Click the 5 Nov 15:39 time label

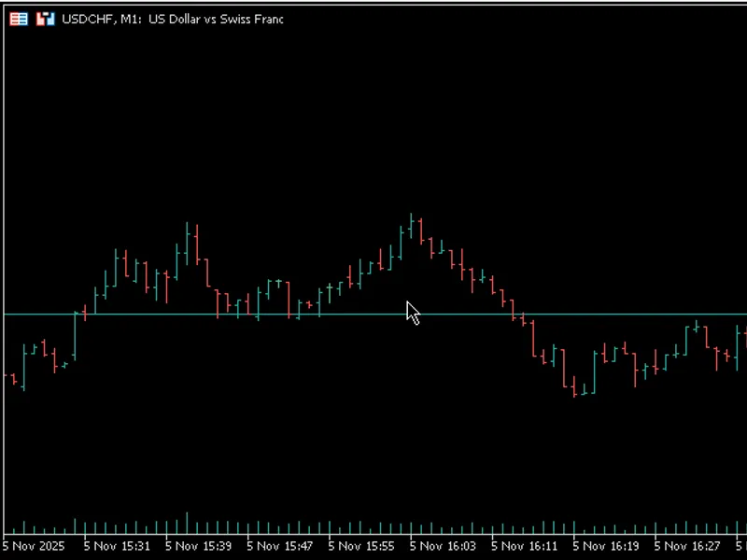point(199,546)
